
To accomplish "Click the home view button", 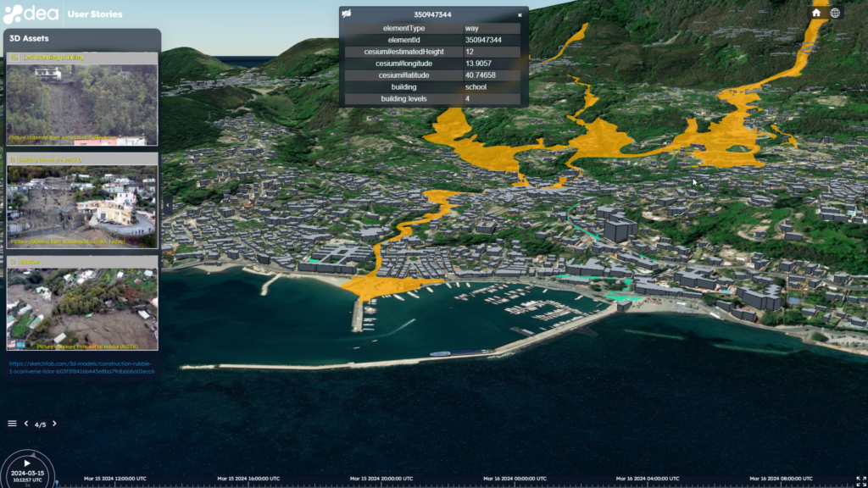I will [x=816, y=13].
